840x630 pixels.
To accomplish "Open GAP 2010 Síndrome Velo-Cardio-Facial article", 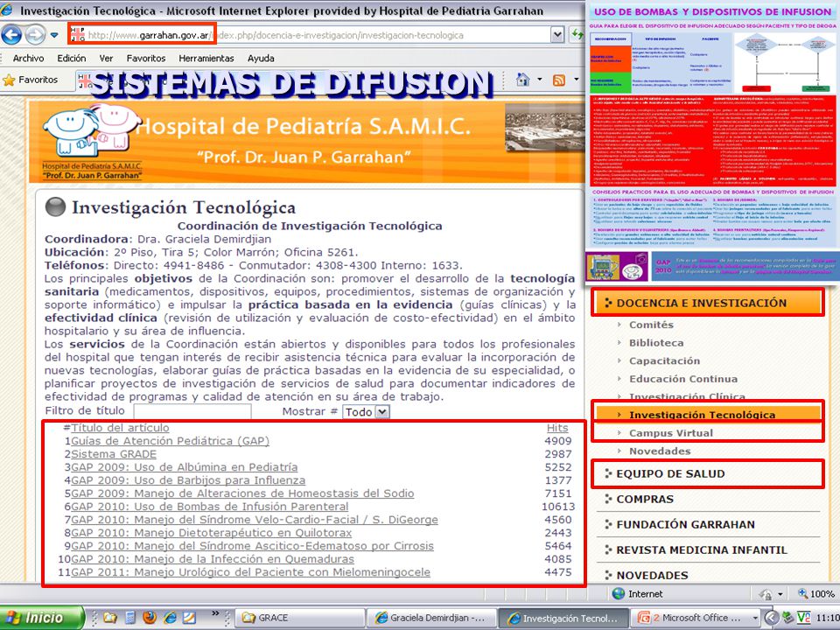I will pos(255,520).
